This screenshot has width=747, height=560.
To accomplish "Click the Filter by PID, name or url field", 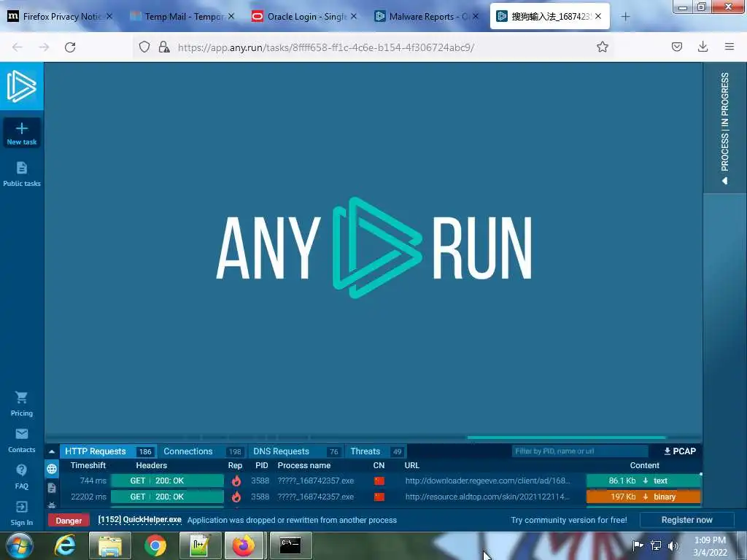I will pos(580,451).
